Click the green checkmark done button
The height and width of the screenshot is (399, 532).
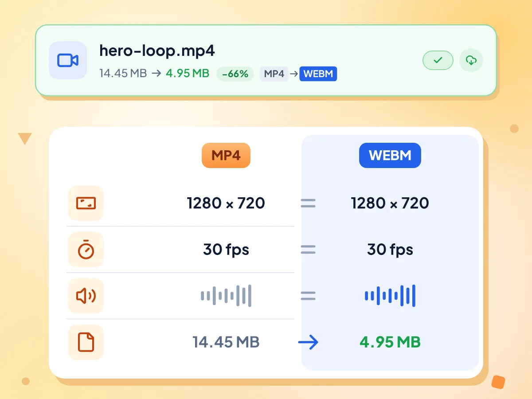tap(438, 60)
